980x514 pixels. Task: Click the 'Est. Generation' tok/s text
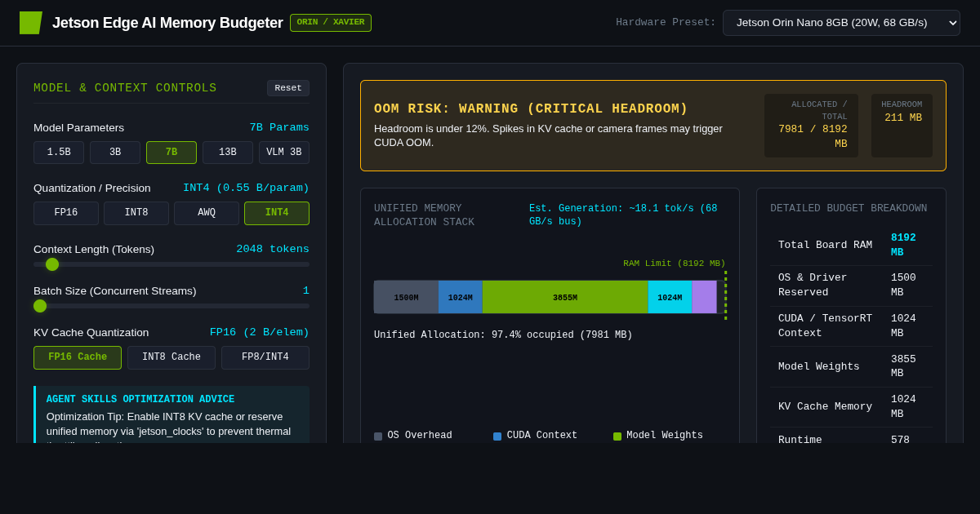point(623,215)
